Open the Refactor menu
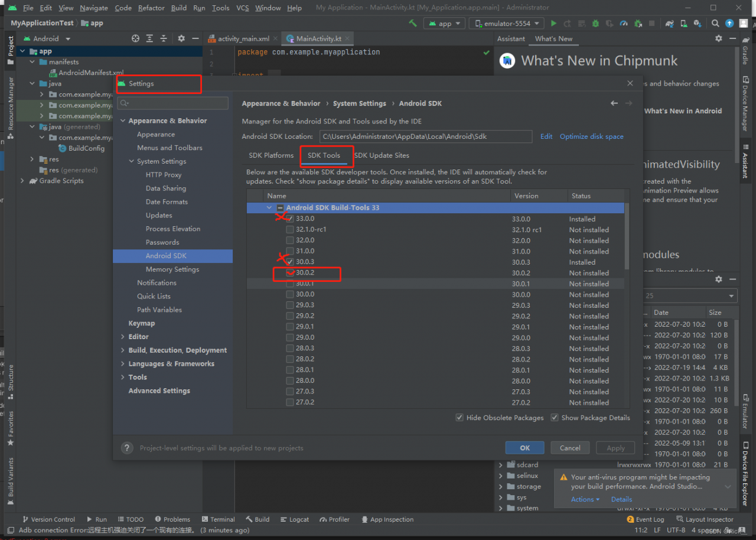 click(x=151, y=8)
